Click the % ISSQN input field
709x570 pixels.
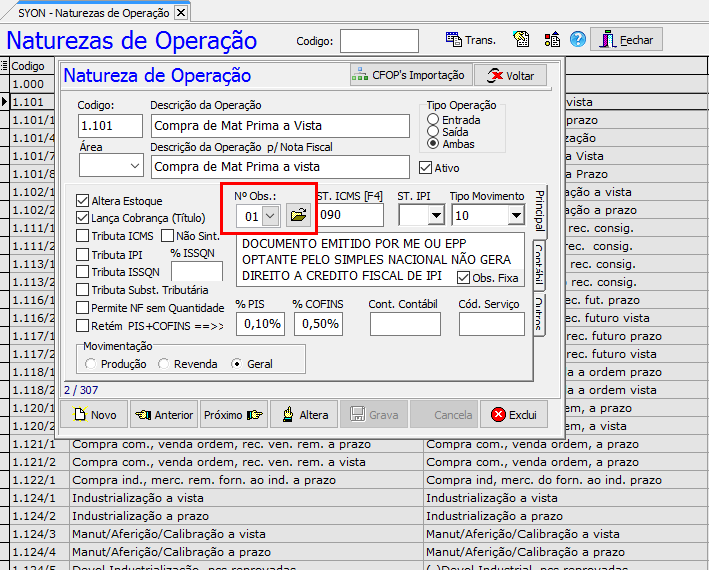[197, 272]
